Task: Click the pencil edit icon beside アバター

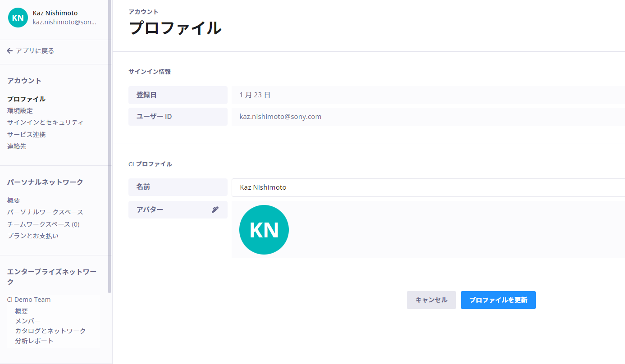Action: tap(215, 209)
